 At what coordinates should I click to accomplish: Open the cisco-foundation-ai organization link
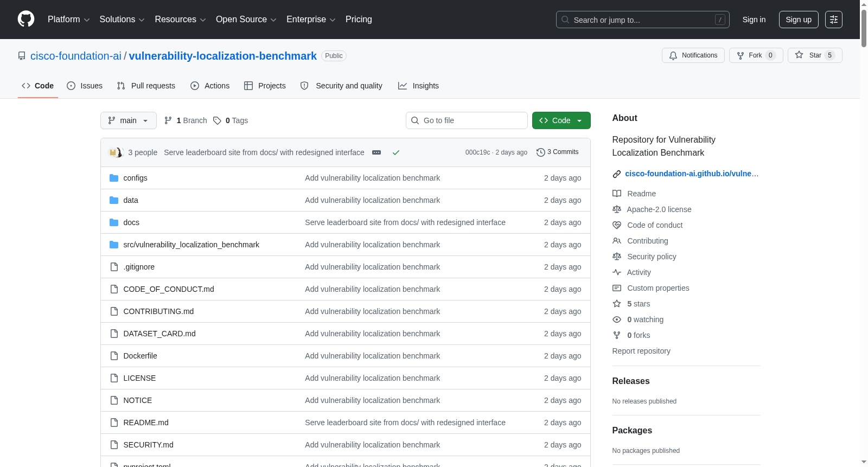tap(76, 56)
